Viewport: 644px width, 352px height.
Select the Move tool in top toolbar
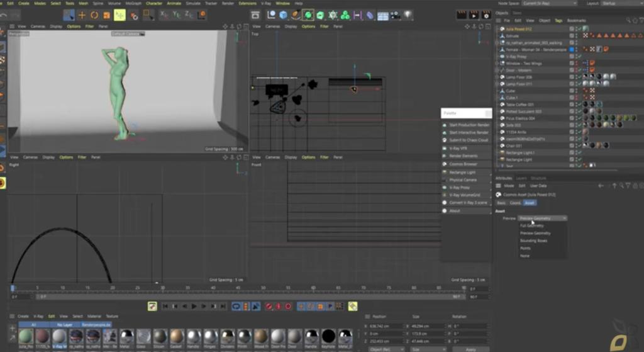(x=82, y=15)
